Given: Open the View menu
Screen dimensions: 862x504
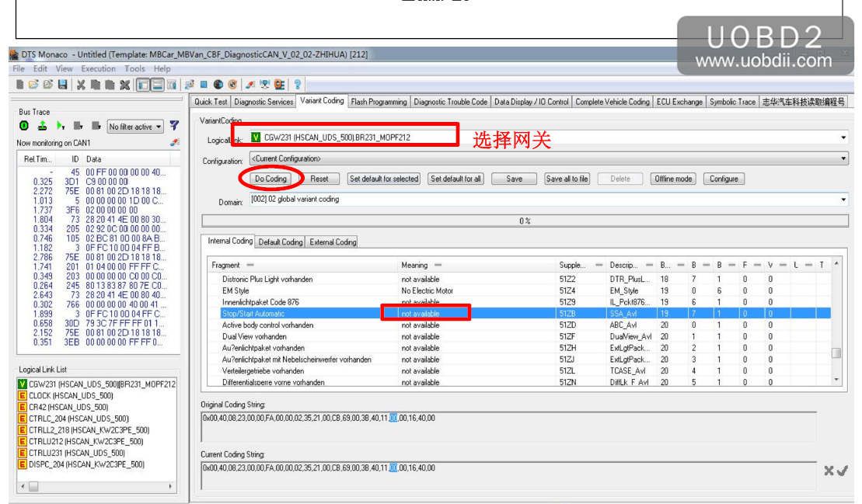Looking at the screenshot, I should coord(64,68).
